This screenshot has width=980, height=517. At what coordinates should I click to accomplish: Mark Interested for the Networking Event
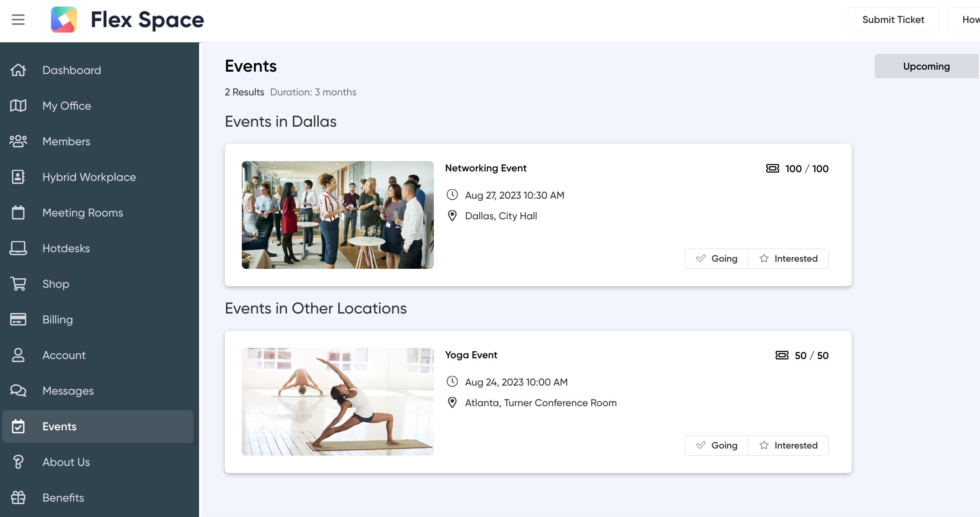click(x=788, y=258)
